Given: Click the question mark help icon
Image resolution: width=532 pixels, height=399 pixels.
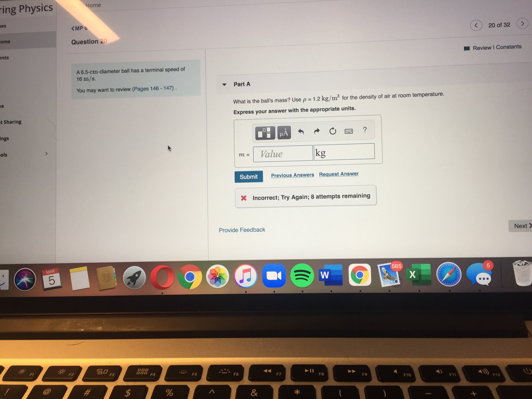Looking at the screenshot, I should click(x=376, y=132).
